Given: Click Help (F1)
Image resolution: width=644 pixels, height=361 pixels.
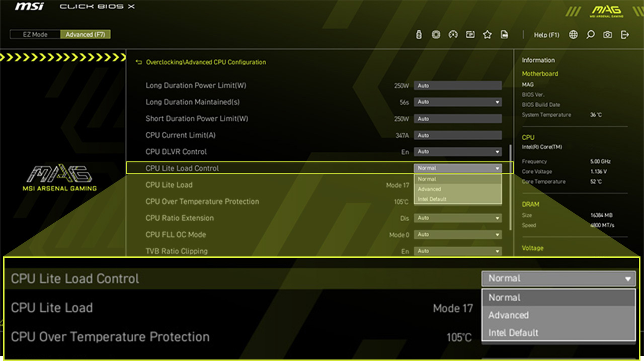Looking at the screenshot, I should click(547, 35).
